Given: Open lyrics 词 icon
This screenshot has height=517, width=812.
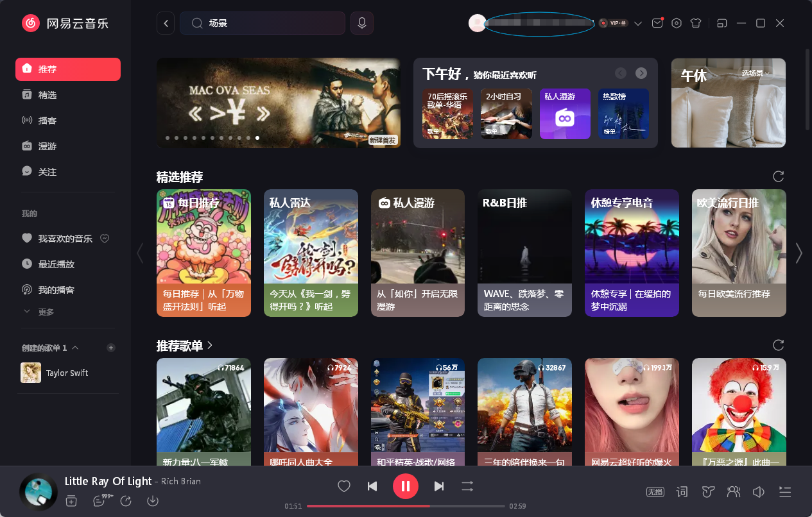Looking at the screenshot, I should [682, 492].
